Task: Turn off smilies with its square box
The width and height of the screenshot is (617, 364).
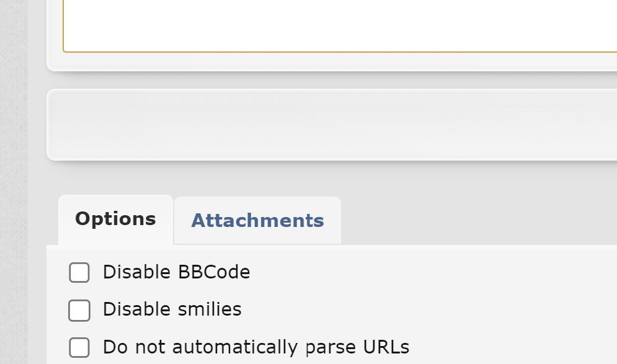Action: point(79,310)
